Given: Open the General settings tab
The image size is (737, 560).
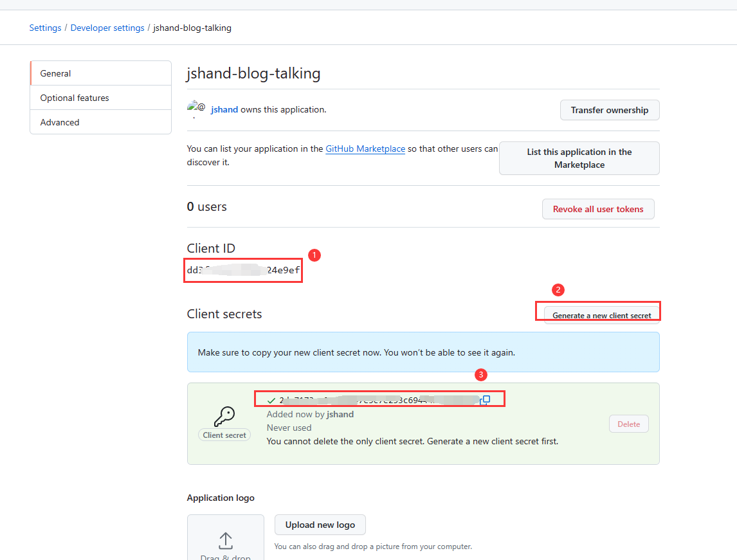Looking at the screenshot, I should pos(100,73).
